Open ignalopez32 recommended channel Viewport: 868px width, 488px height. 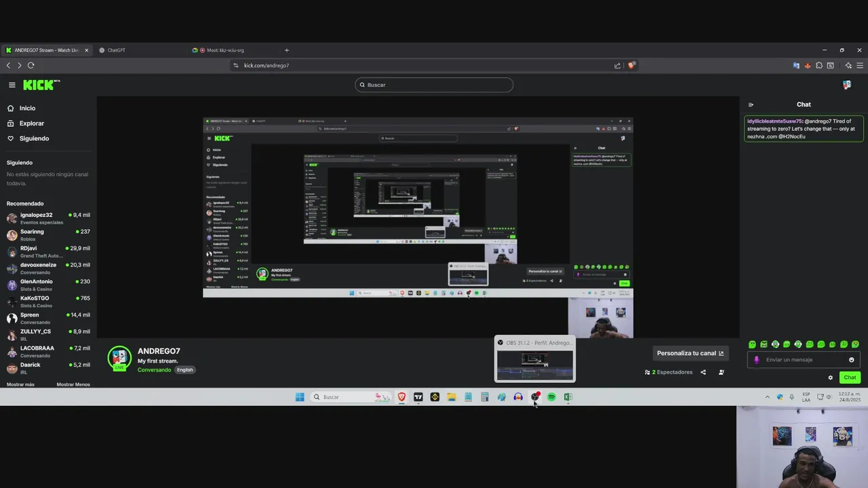[x=48, y=218]
